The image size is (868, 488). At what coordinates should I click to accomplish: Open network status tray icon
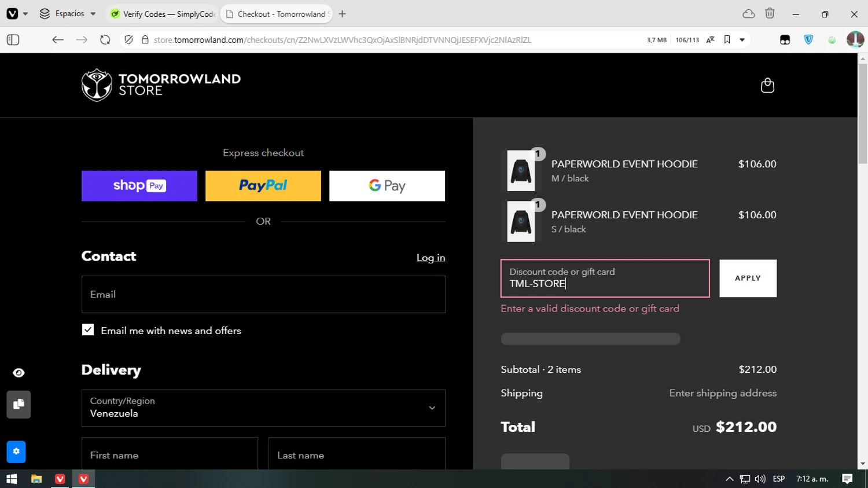click(x=745, y=479)
